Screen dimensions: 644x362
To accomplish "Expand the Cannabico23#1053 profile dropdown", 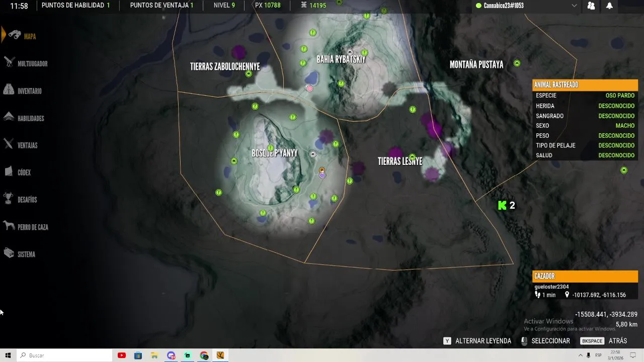I will (574, 6).
